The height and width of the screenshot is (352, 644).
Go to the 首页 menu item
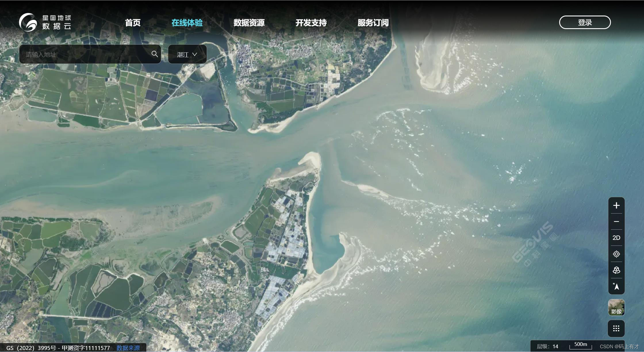pyautogui.click(x=133, y=23)
